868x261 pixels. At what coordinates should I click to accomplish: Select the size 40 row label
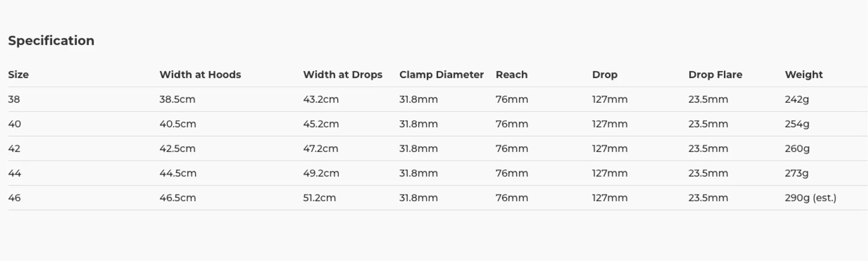(x=14, y=124)
